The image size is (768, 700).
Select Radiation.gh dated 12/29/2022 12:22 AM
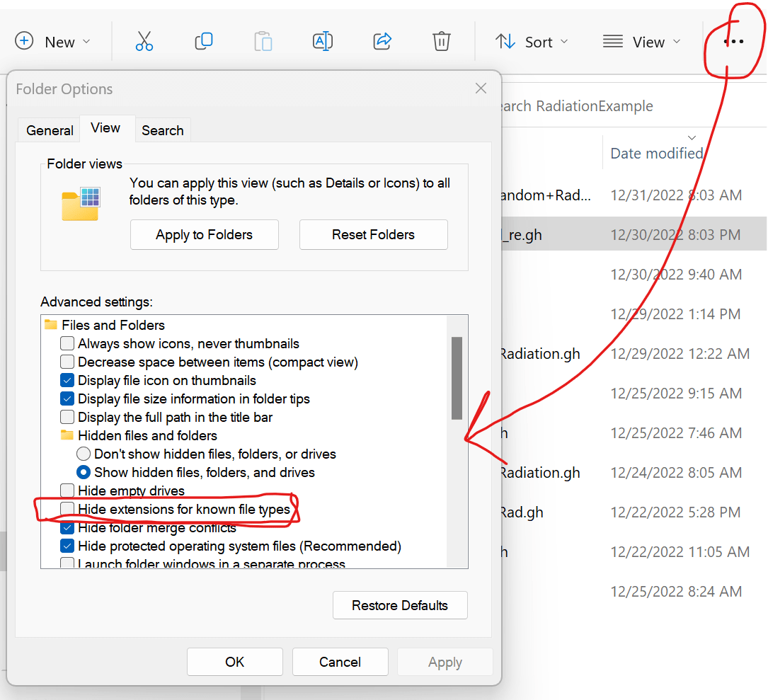(634, 354)
